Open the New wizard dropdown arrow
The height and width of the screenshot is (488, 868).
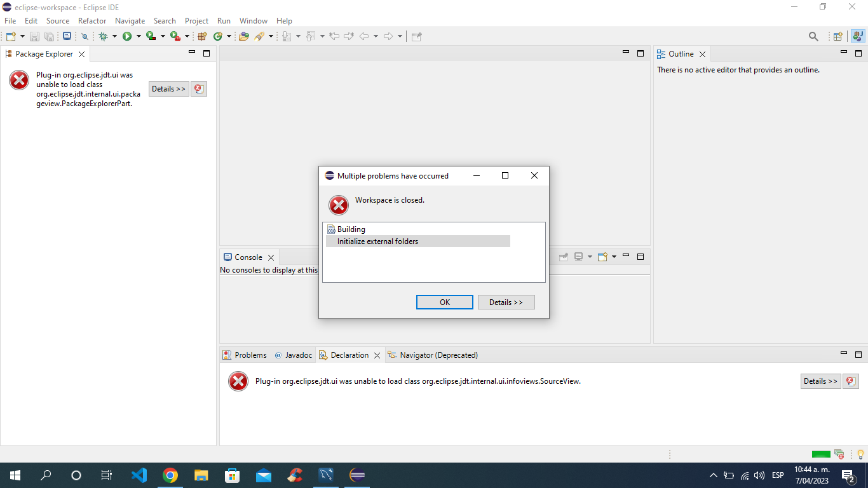(x=22, y=36)
